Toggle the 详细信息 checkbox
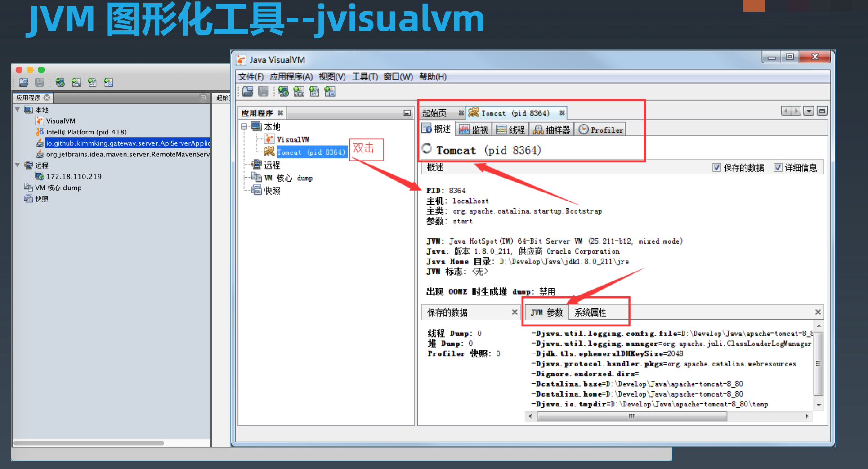The width and height of the screenshot is (868, 469). [778, 168]
